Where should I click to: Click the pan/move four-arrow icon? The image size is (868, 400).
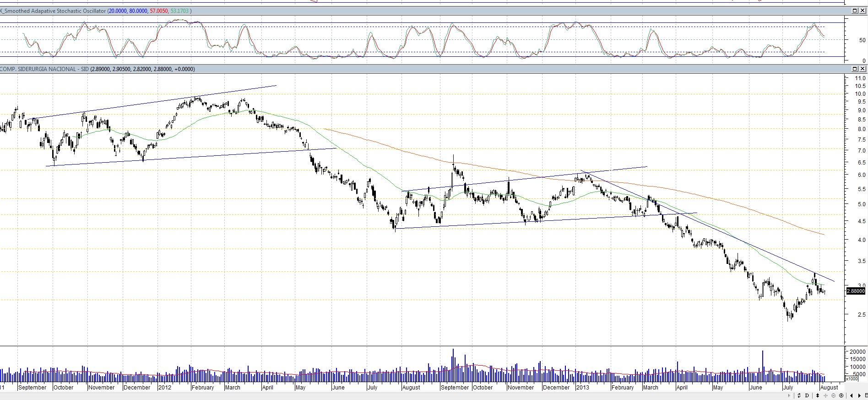tap(825, 395)
